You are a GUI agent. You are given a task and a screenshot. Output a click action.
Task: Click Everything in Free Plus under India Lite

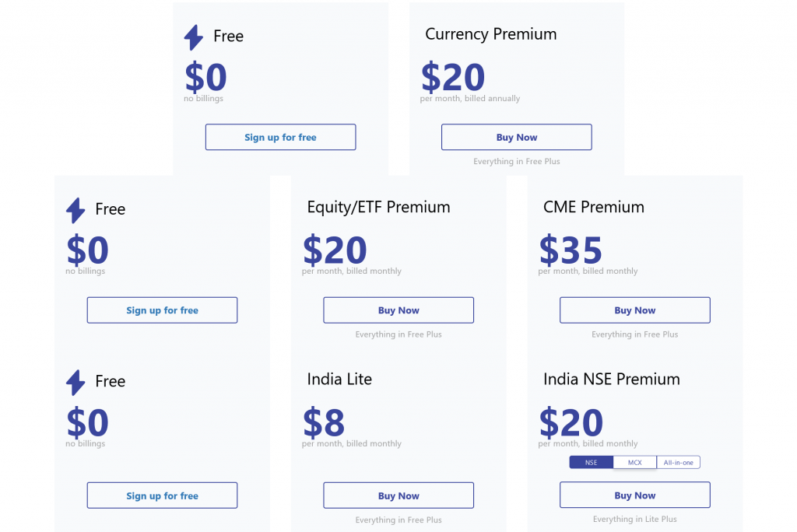click(x=398, y=520)
